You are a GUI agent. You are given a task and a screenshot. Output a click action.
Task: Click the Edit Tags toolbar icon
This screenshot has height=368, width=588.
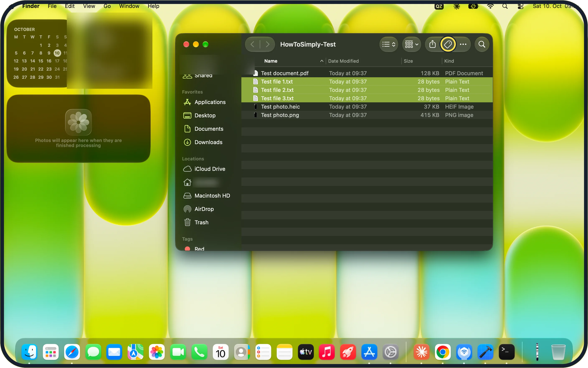[448, 44]
